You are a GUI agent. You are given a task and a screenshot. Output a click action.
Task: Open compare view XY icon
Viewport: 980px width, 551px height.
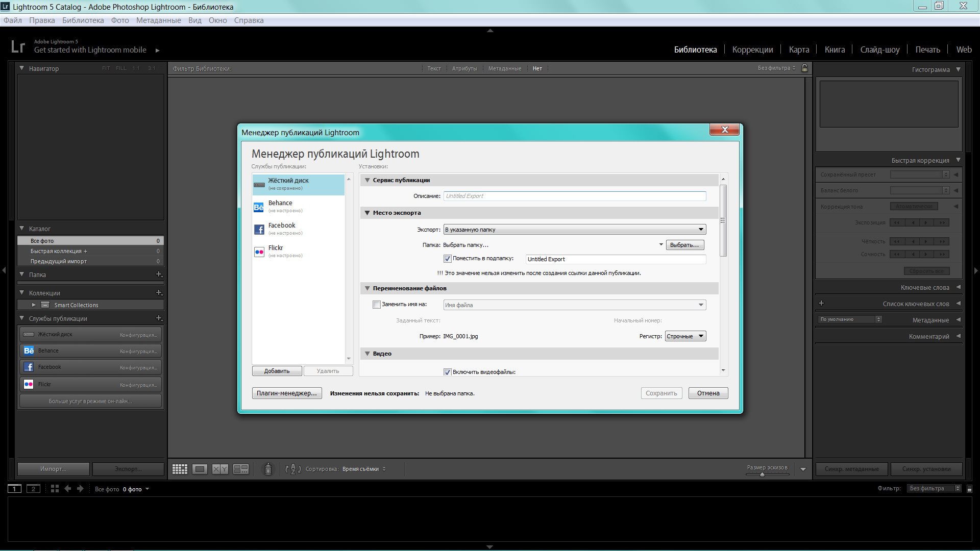point(220,469)
